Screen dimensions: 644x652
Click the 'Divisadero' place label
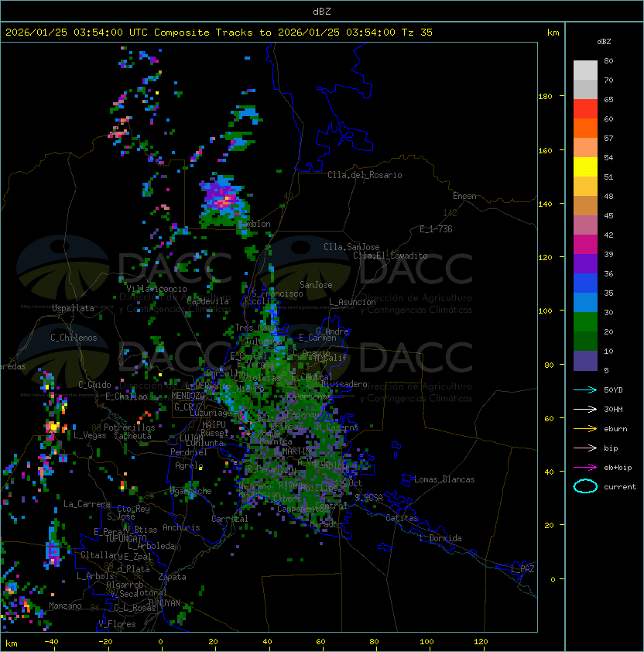click(344, 384)
